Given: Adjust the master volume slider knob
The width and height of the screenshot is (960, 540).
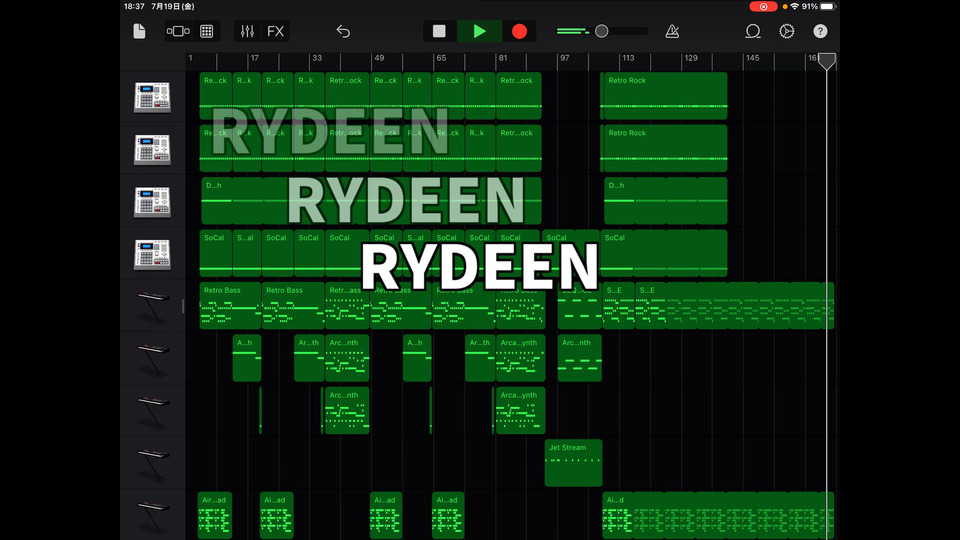Looking at the screenshot, I should click(602, 31).
